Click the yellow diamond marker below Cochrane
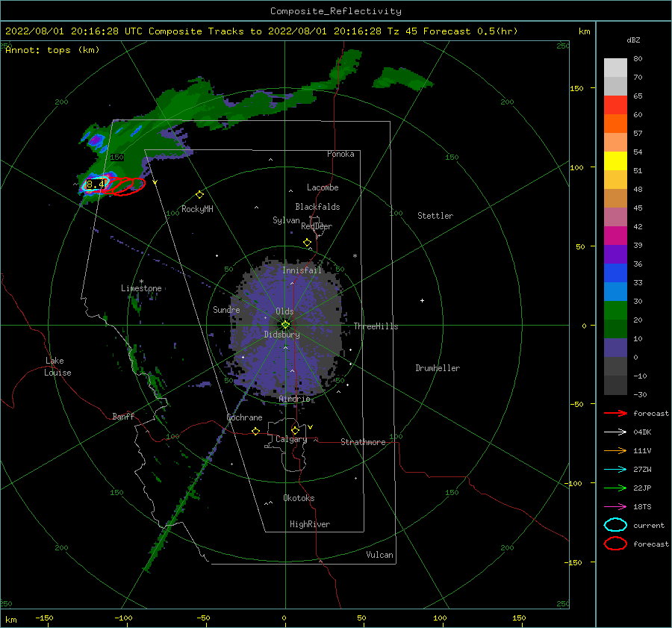The image size is (672, 628). click(x=255, y=431)
